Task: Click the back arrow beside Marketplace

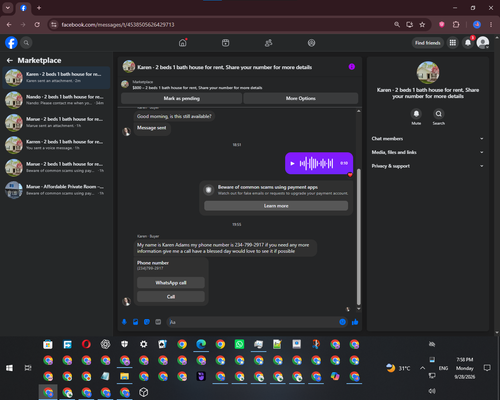Action: pos(10,60)
